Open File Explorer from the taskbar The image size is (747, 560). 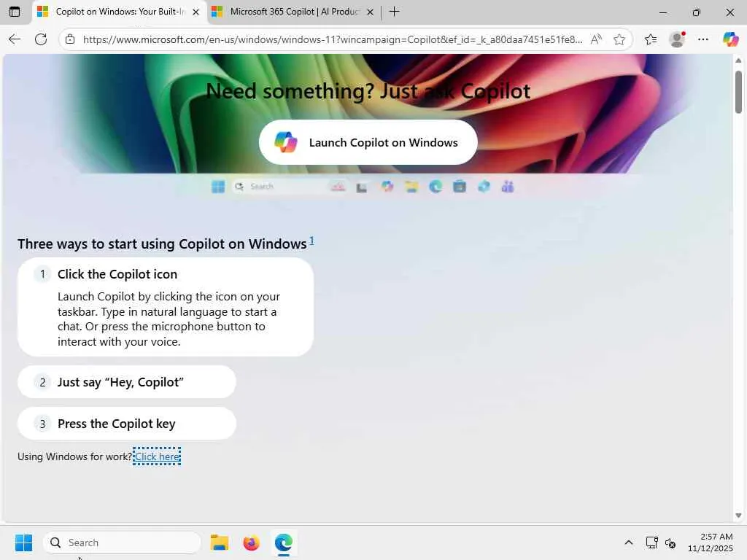click(219, 542)
